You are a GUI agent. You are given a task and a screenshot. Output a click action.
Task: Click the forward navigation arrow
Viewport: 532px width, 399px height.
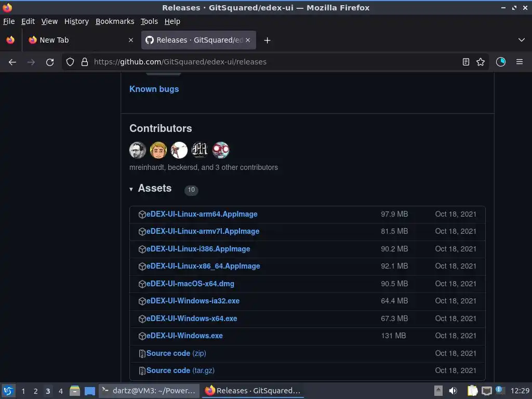(x=31, y=62)
